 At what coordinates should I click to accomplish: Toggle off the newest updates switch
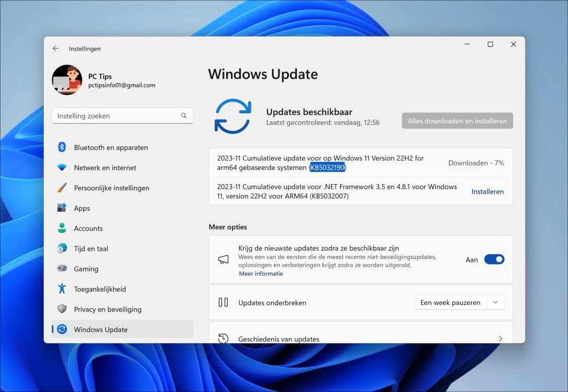[494, 259]
